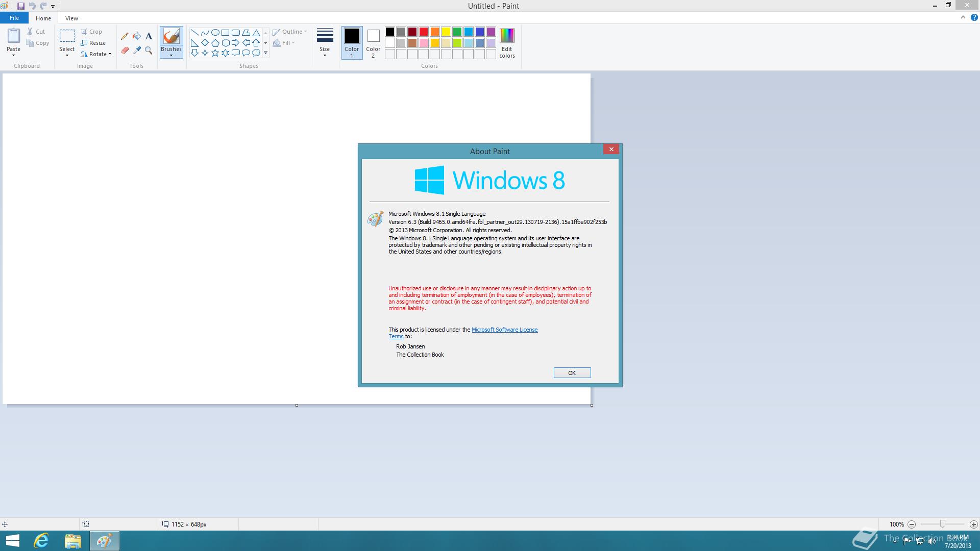Image resolution: width=980 pixels, height=551 pixels.
Task: Choose the Six-point star shape
Action: point(225,53)
